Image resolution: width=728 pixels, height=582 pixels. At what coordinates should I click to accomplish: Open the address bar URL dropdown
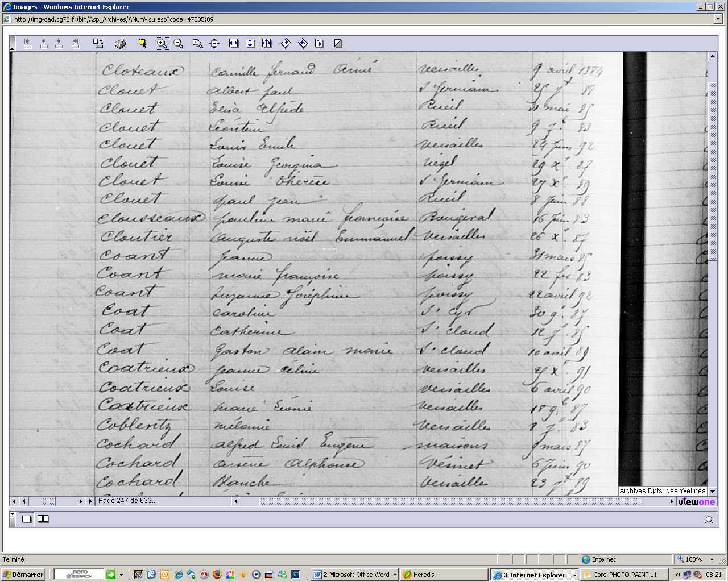tap(718, 19)
